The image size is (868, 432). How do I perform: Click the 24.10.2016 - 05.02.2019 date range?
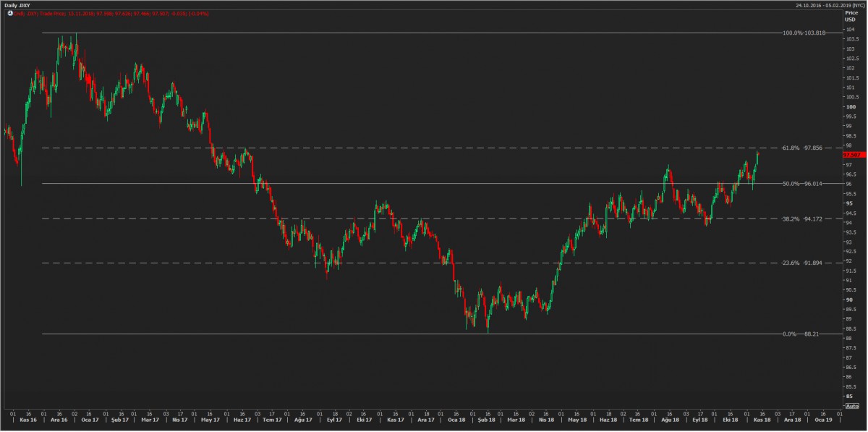pos(825,5)
